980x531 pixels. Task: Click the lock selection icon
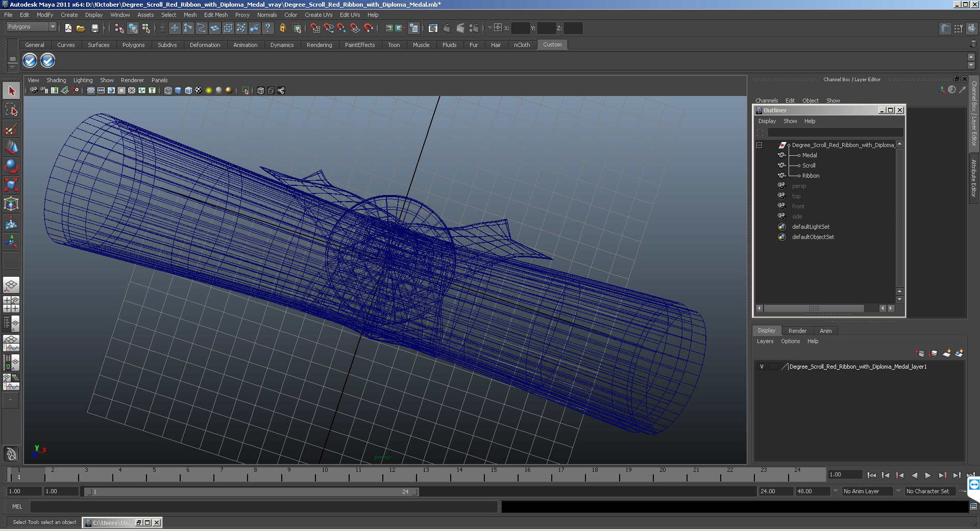tap(282, 28)
